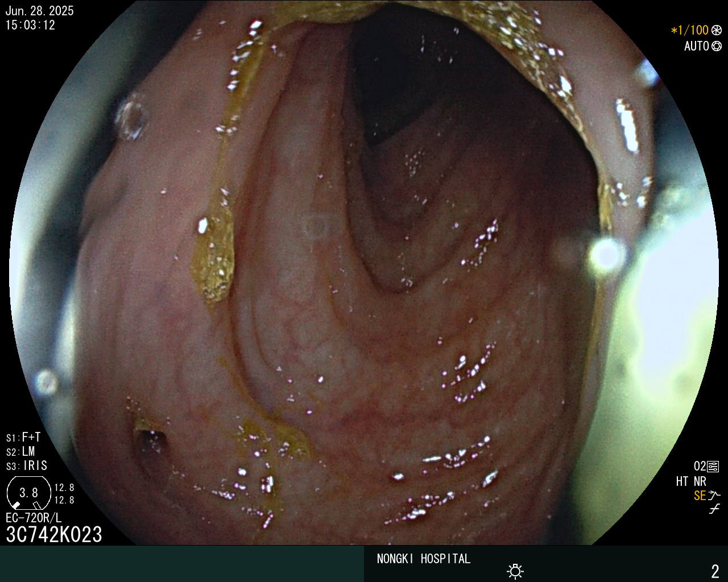Click the 'HT NR' noise reduction label

691,481
